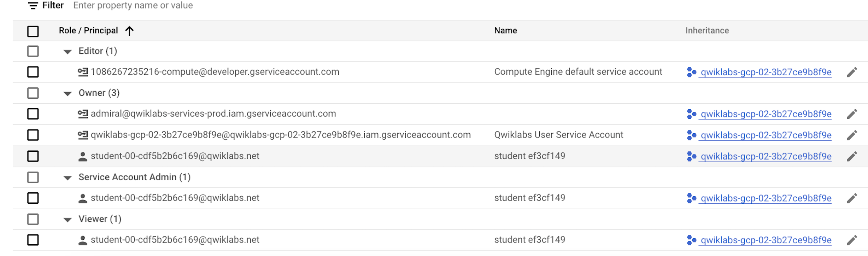Click the sort ascending arrow beside Role / Principal
This screenshot has width=868, height=256.
pyautogui.click(x=129, y=31)
